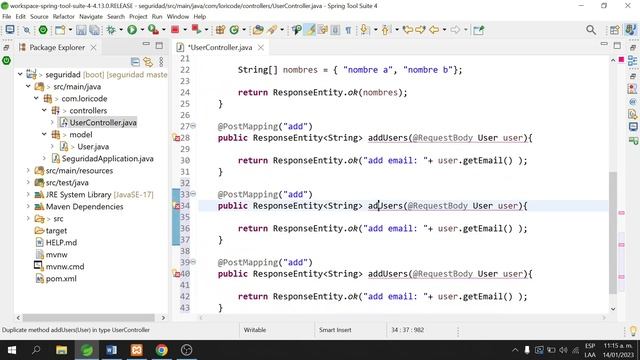Click the Relaunch icon with red square
This screenshot has width=640, height=360.
click(x=196, y=30)
